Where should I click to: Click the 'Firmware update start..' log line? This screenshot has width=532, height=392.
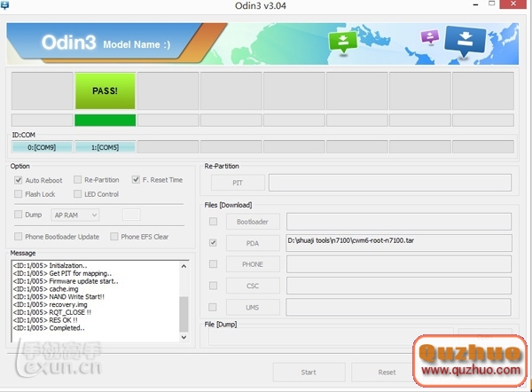coord(66,281)
